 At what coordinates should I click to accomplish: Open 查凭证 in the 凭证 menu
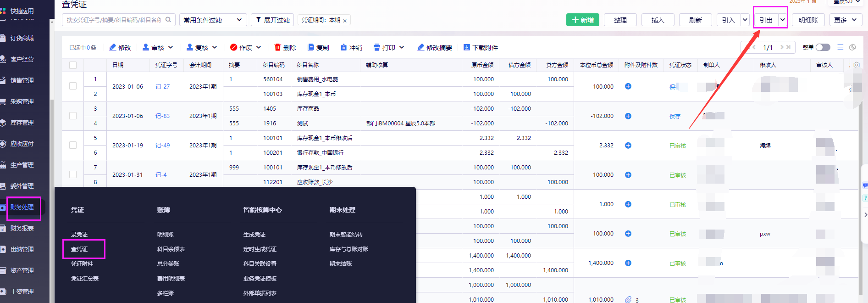click(x=79, y=249)
